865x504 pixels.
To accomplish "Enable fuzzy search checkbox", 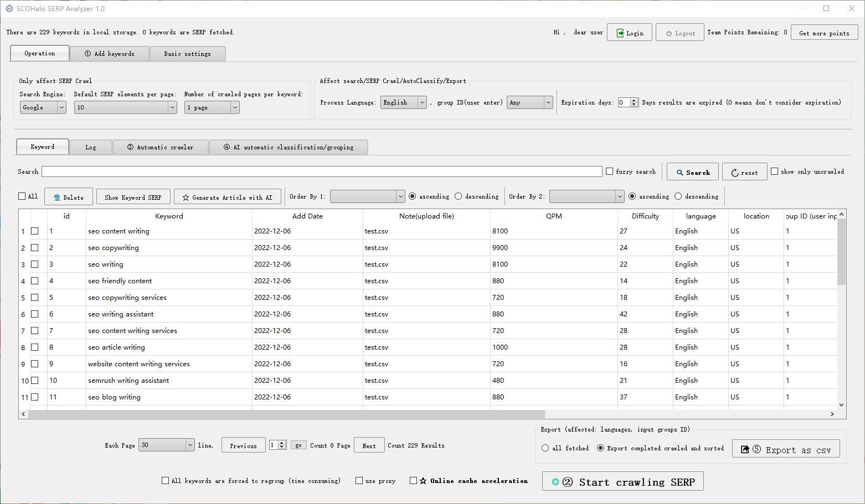I will pyautogui.click(x=610, y=172).
